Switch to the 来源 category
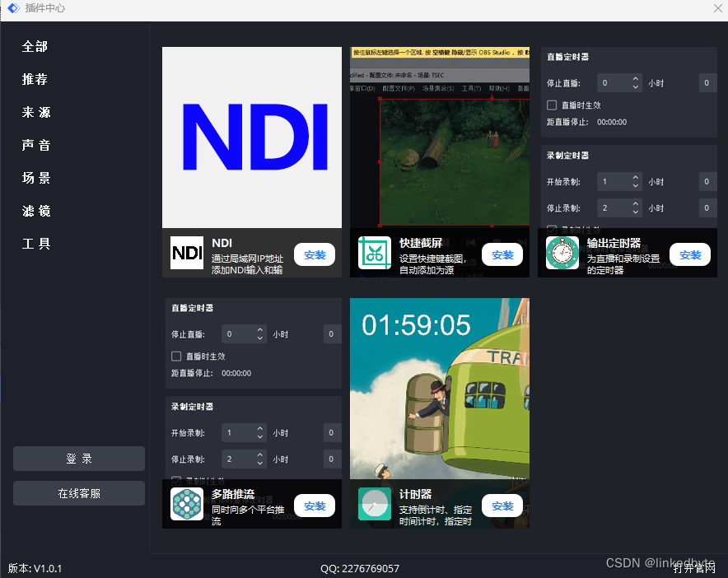Image resolution: width=728 pixels, height=578 pixels. pos(36,112)
